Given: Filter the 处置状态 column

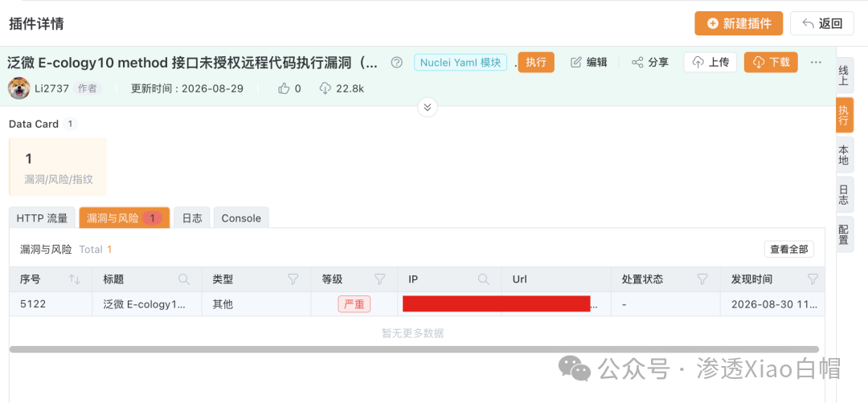Looking at the screenshot, I should tap(702, 279).
